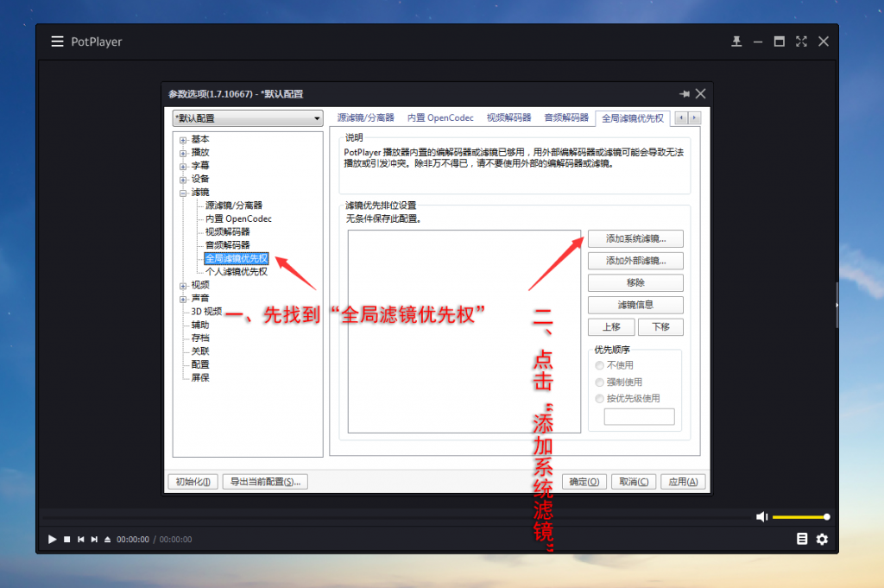Skip to the previous track

click(x=81, y=540)
